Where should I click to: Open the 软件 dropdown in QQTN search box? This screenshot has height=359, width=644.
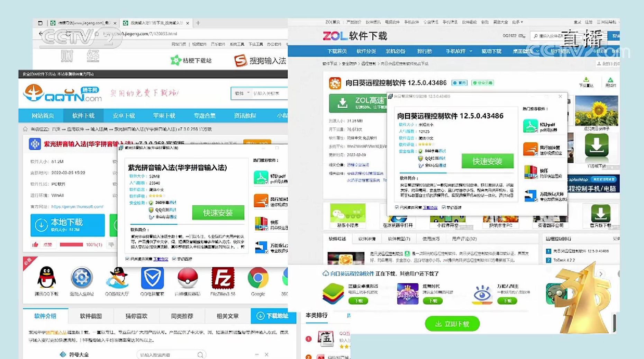pos(242,93)
